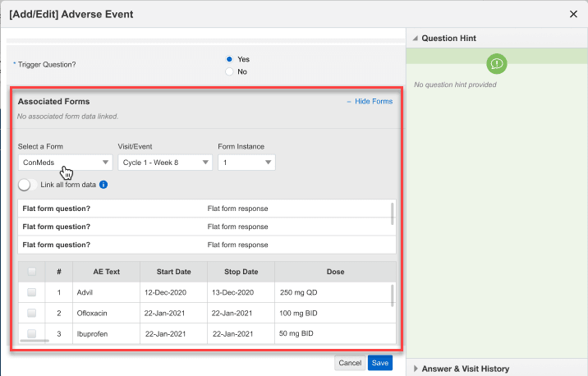Open the Select a Form ConMeds dropdown
Image resolution: width=588 pixels, height=376 pixels.
65,163
